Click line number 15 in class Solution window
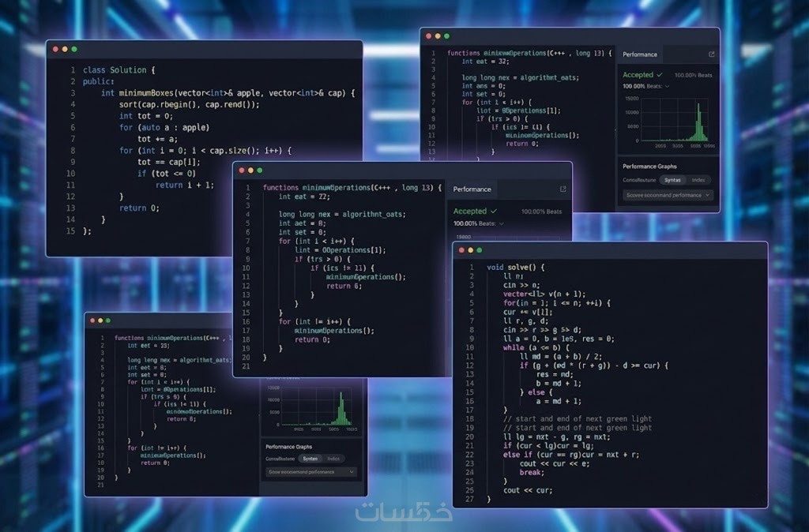 [x=70, y=231]
